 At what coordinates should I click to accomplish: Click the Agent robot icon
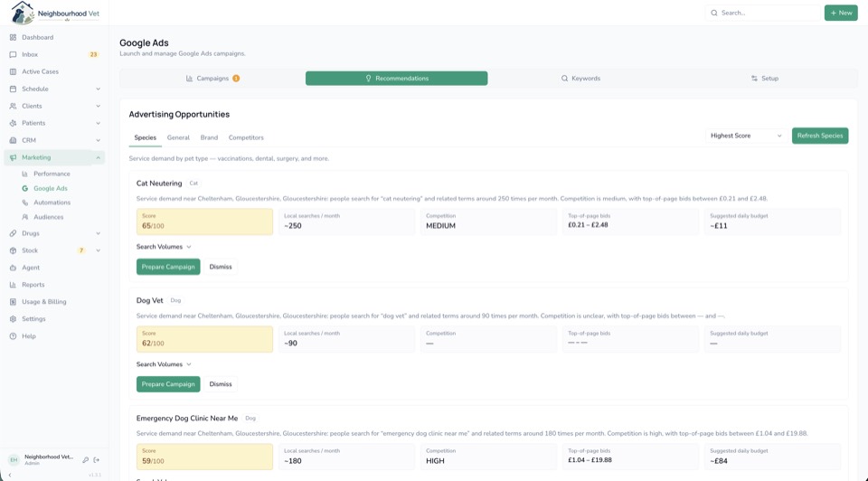(13, 268)
